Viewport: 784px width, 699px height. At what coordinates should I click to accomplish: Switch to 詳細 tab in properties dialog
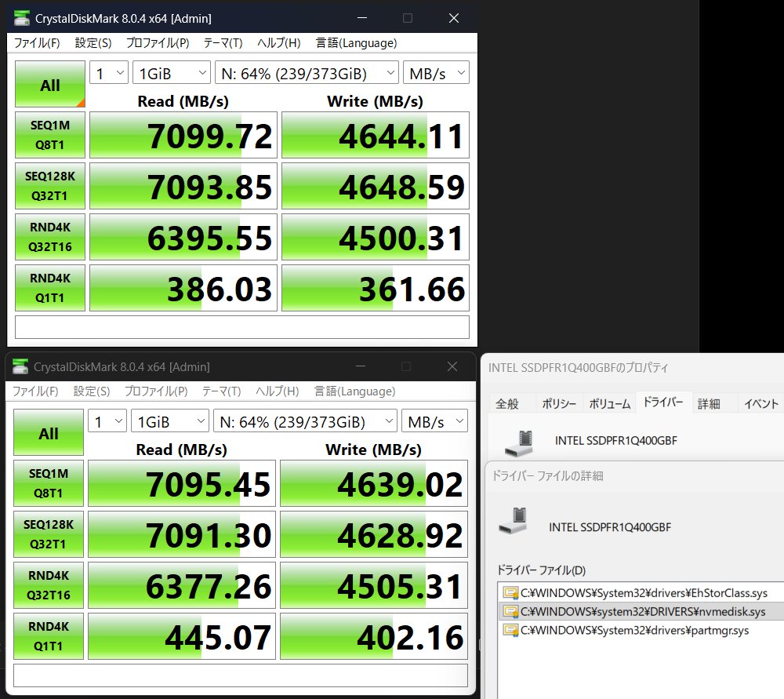pyautogui.click(x=709, y=403)
